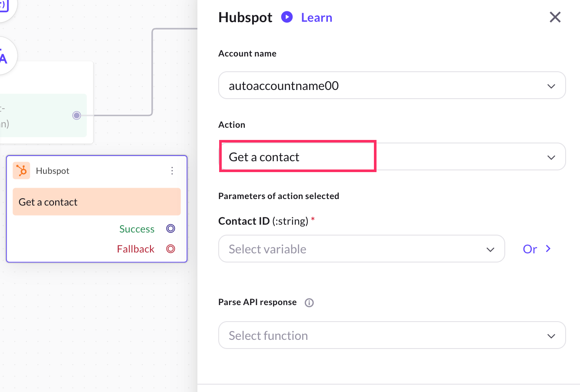Close the Hubspot configuration panel
Viewport: 580px width, 392px height.
[x=555, y=17]
